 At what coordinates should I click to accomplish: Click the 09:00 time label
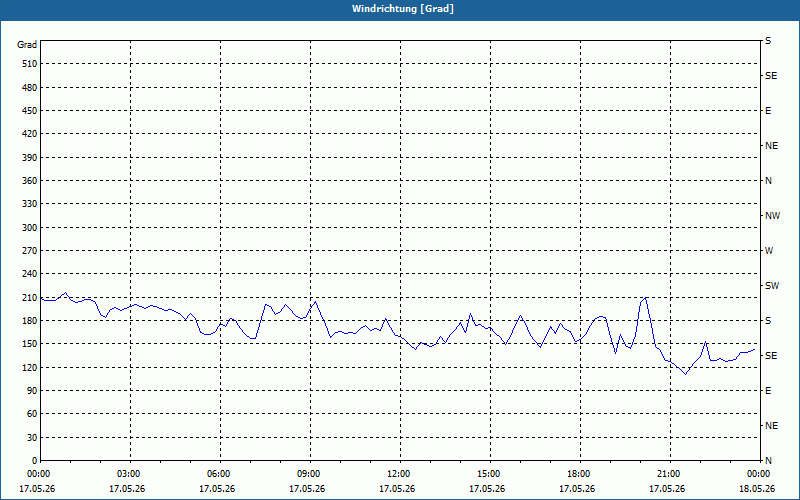point(311,474)
